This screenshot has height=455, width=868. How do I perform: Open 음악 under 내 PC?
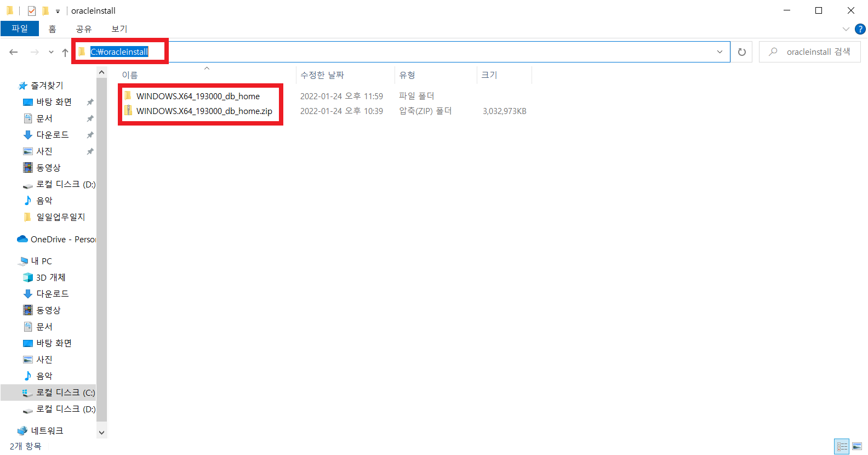44,376
